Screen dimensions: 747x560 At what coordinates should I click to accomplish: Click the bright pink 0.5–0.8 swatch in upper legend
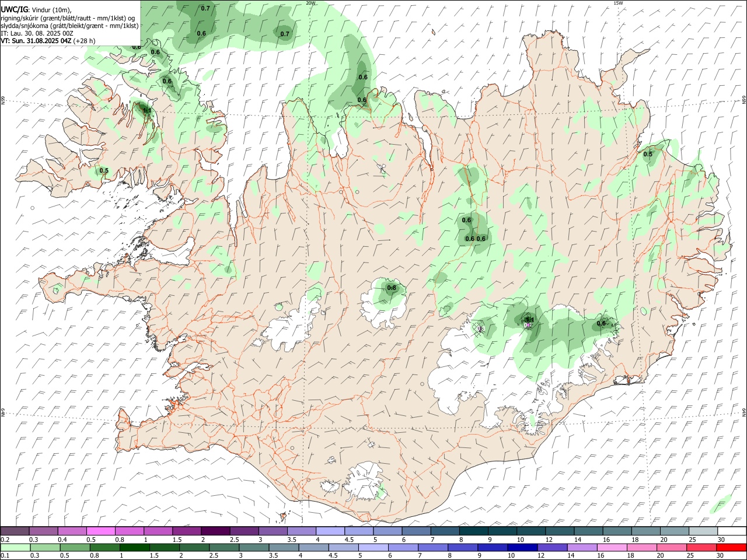101,531
